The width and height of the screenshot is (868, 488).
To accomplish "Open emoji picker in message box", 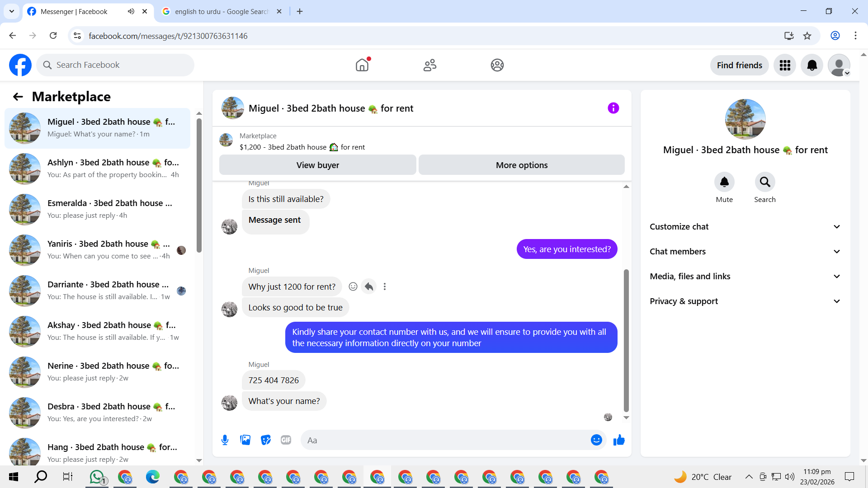I will tap(596, 440).
